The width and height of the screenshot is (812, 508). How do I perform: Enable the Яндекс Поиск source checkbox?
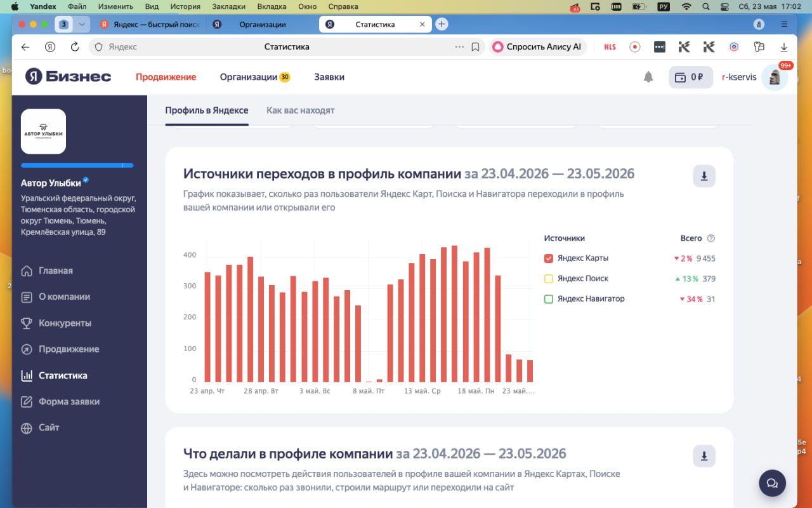tap(549, 279)
